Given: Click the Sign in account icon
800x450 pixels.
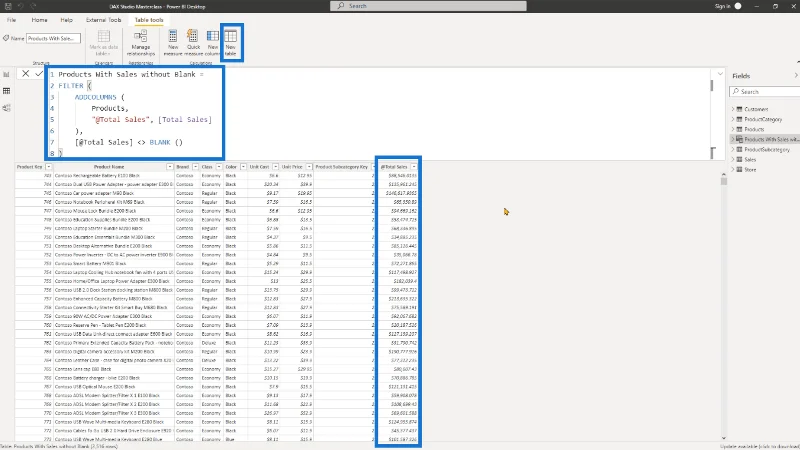Looking at the screenshot, I should pyautogui.click(x=738, y=6).
